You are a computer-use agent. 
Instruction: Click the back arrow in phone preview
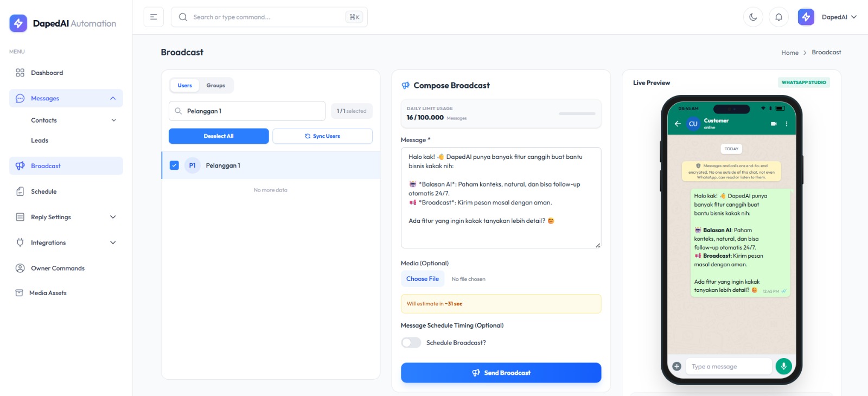pyautogui.click(x=678, y=124)
